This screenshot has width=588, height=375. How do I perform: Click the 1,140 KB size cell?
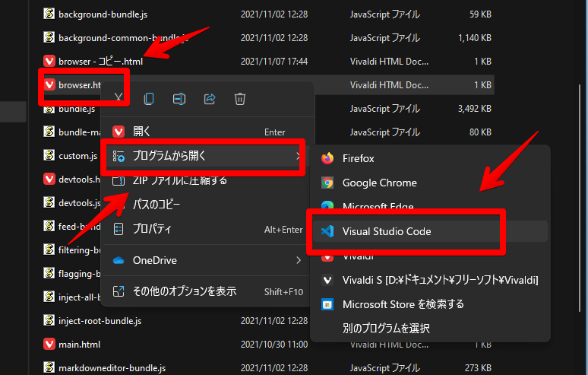pos(474,37)
